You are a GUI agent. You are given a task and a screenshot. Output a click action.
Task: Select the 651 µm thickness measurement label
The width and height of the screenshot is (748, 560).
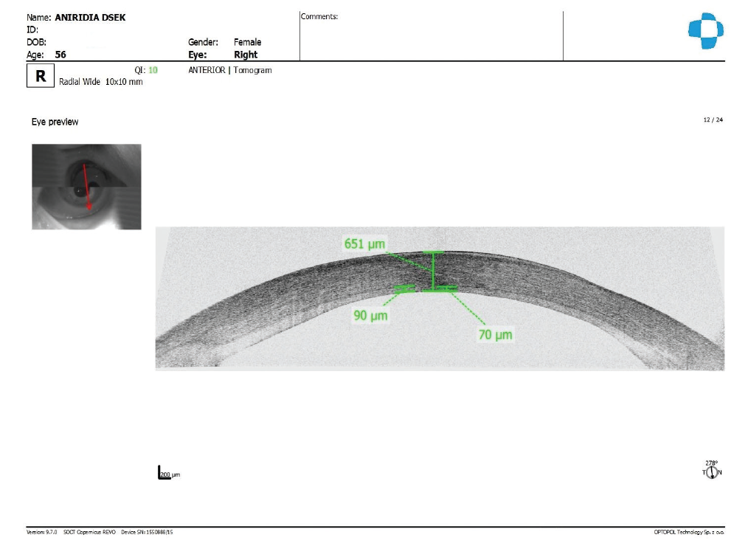364,243
